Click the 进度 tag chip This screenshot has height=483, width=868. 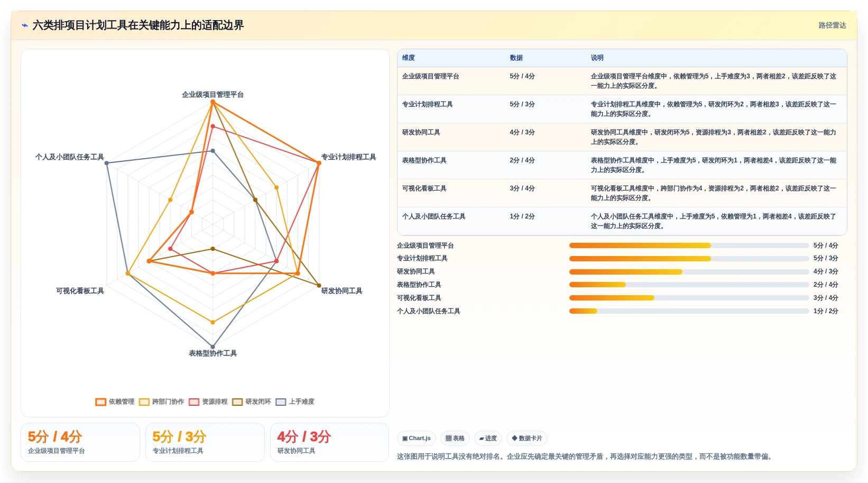pyautogui.click(x=488, y=438)
